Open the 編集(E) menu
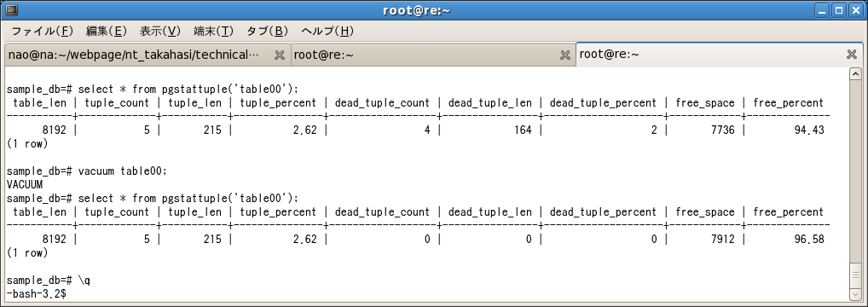 (x=107, y=31)
